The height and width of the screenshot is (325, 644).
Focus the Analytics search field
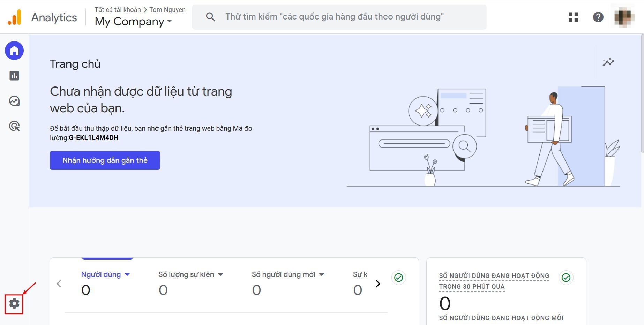(x=339, y=17)
